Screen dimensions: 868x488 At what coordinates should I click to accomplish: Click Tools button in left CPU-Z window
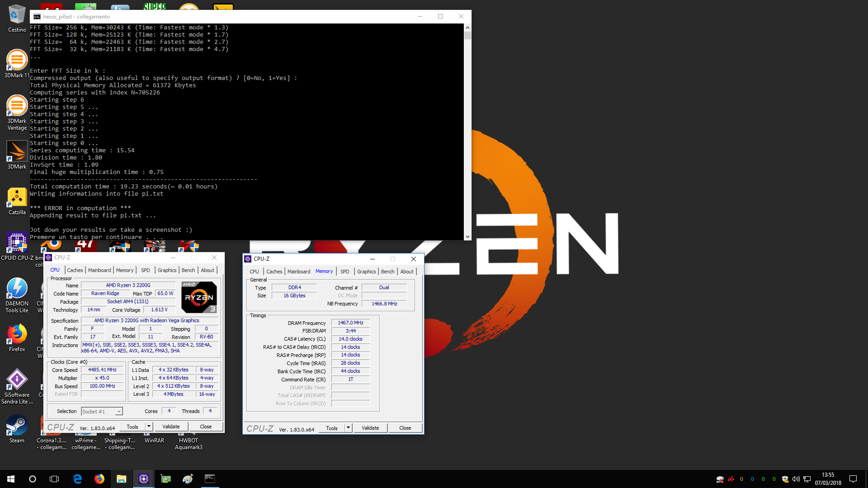[x=132, y=427]
